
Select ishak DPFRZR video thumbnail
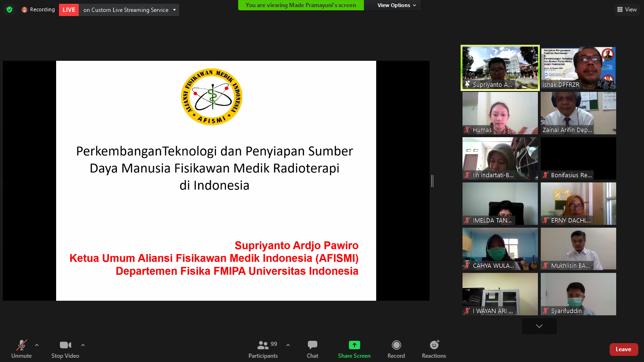tap(578, 68)
